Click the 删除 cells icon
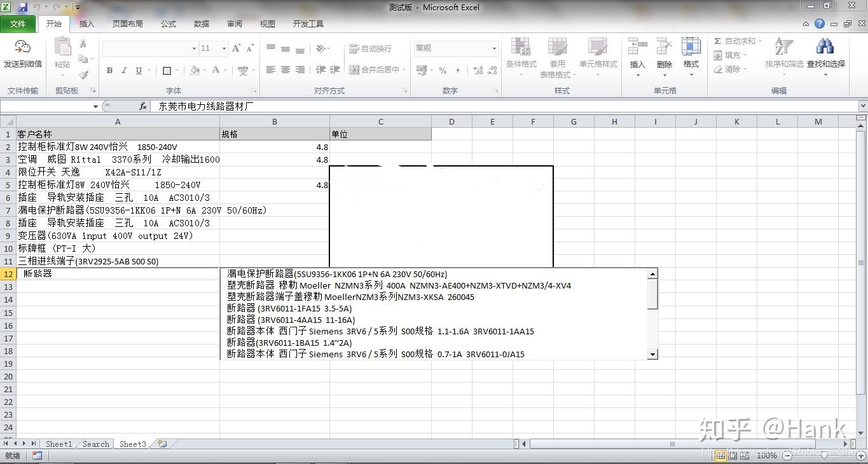This screenshot has height=464, width=868. [664, 47]
